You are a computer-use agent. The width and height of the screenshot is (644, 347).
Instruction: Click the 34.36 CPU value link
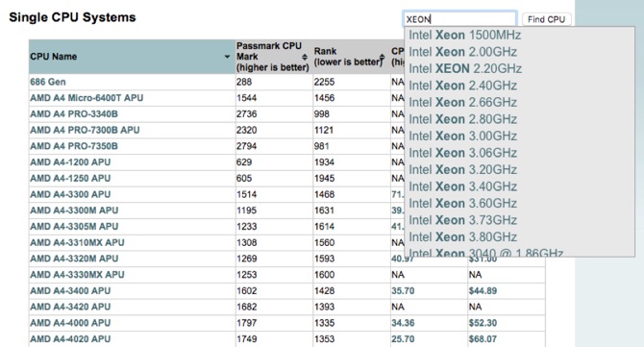[403, 322]
